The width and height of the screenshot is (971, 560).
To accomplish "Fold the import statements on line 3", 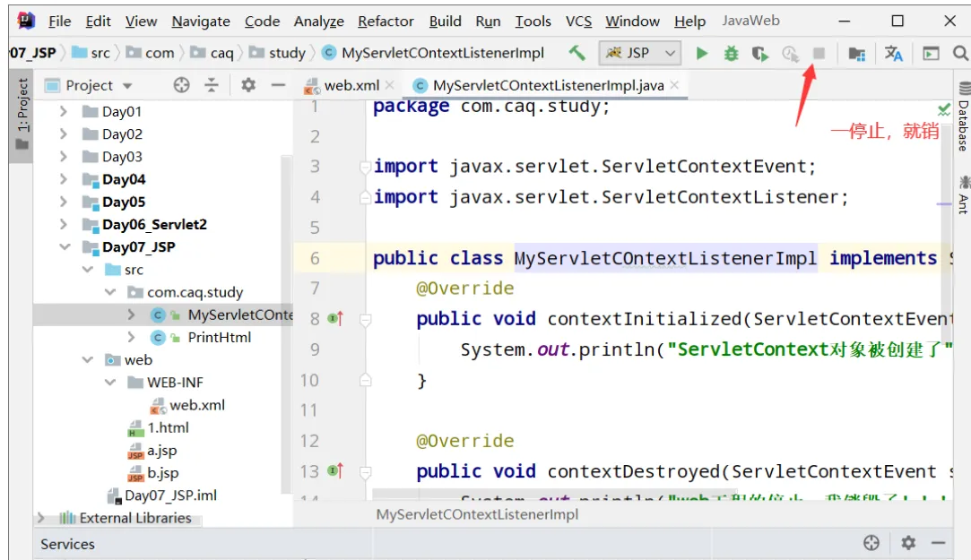I will [365, 167].
